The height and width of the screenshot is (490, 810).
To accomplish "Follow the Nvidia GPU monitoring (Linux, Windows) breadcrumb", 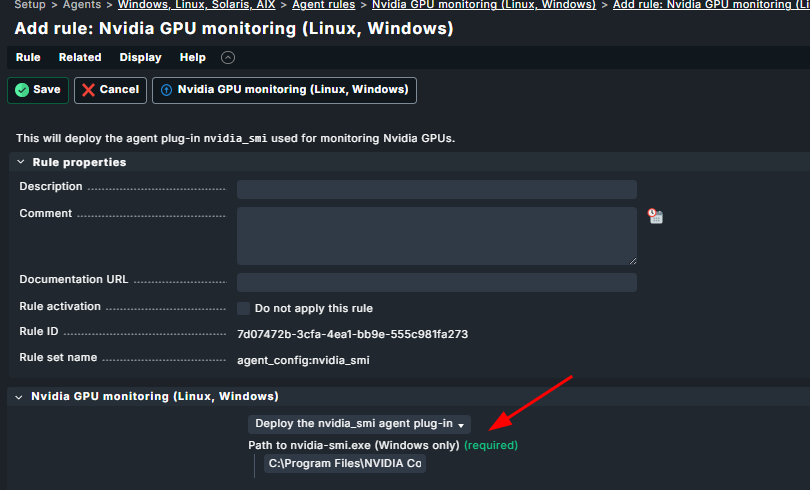I will pyautogui.click(x=484, y=5).
